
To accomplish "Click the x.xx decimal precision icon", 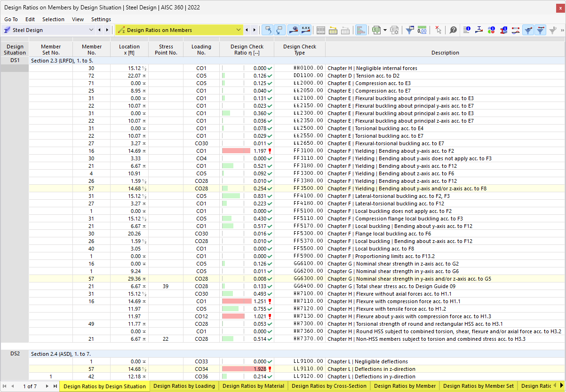I will [306, 30].
